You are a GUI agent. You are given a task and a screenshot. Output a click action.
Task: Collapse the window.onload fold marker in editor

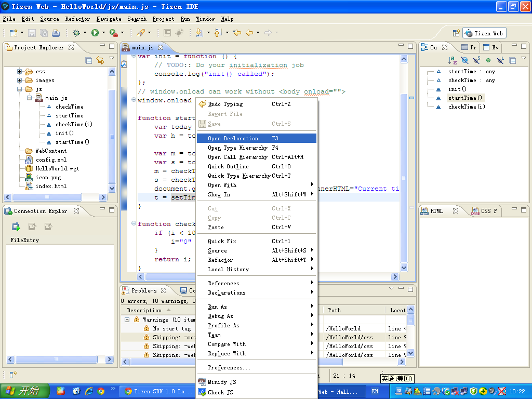[134, 100]
